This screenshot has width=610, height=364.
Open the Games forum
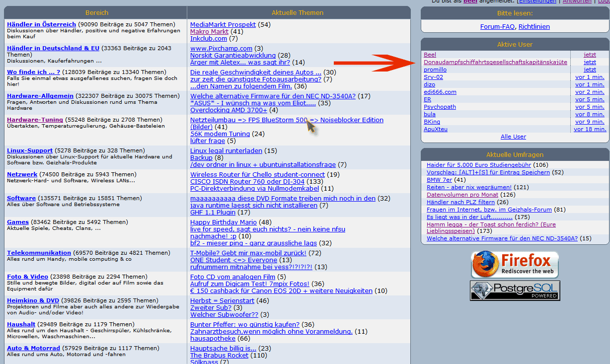coord(18,222)
